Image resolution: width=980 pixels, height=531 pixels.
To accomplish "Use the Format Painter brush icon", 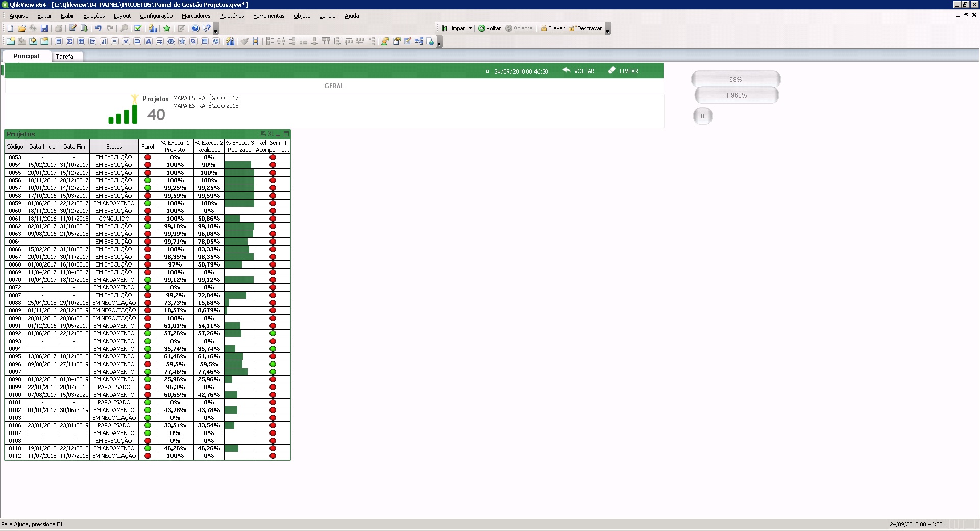I will point(244,41).
